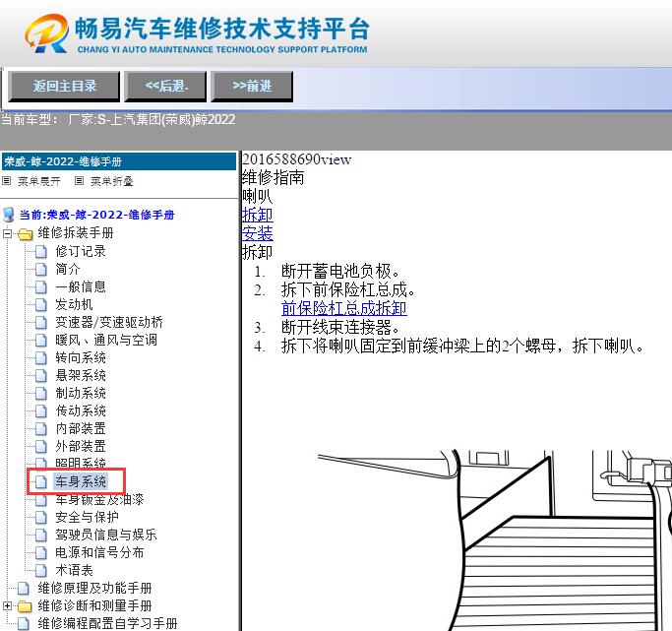Click the computer icon beside 当前:荣威-鲸-2022
Screen dimensions: 672x631
[x=8, y=215]
